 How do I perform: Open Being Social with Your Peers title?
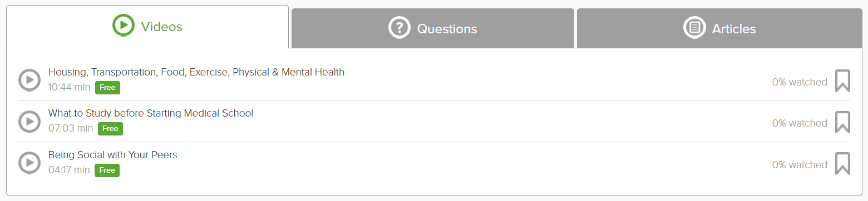click(113, 155)
